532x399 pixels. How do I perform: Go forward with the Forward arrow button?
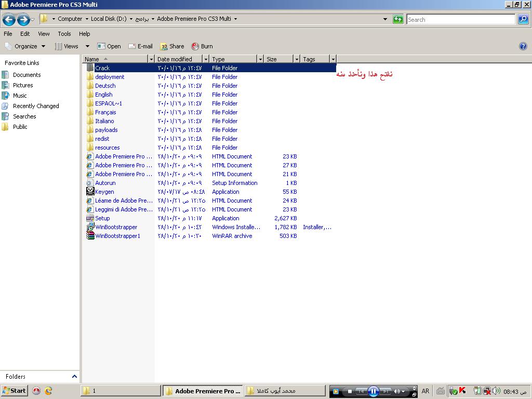[x=23, y=20]
